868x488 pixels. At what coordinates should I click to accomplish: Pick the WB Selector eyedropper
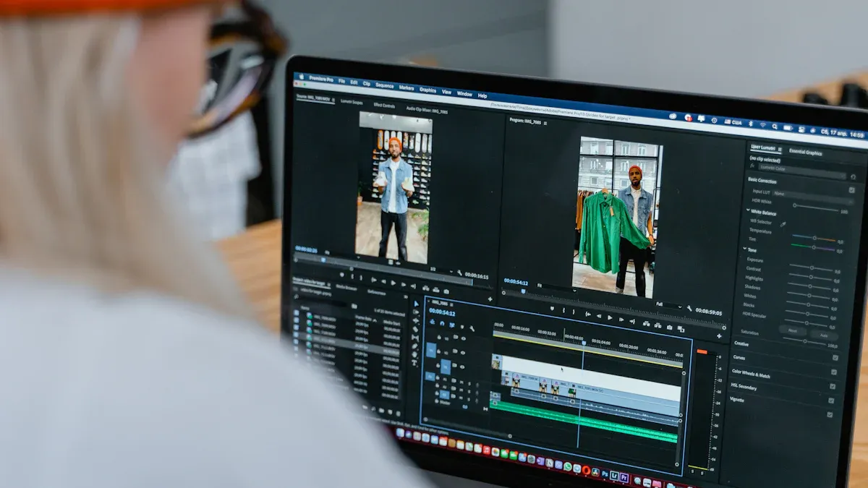pos(783,225)
